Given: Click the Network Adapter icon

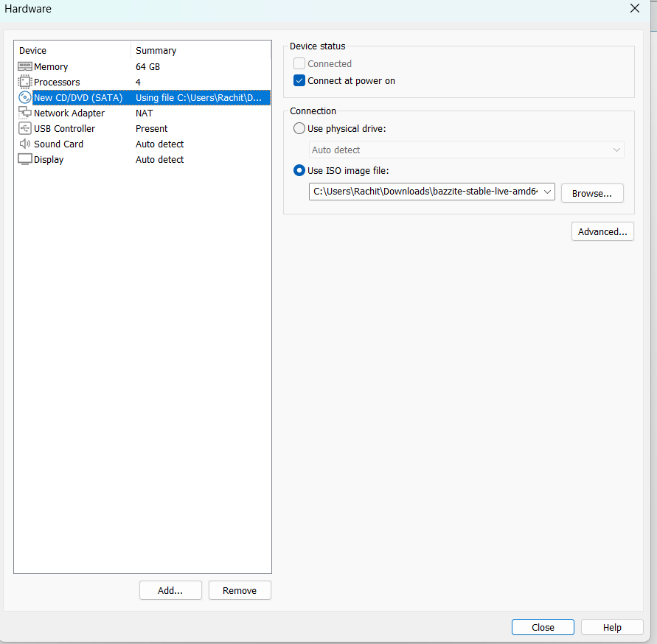Looking at the screenshot, I should tap(25, 113).
